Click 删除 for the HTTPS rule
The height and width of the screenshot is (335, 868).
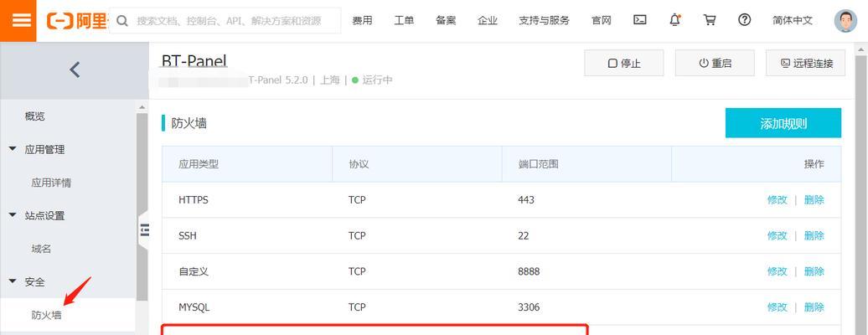click(x=814, y=200)
